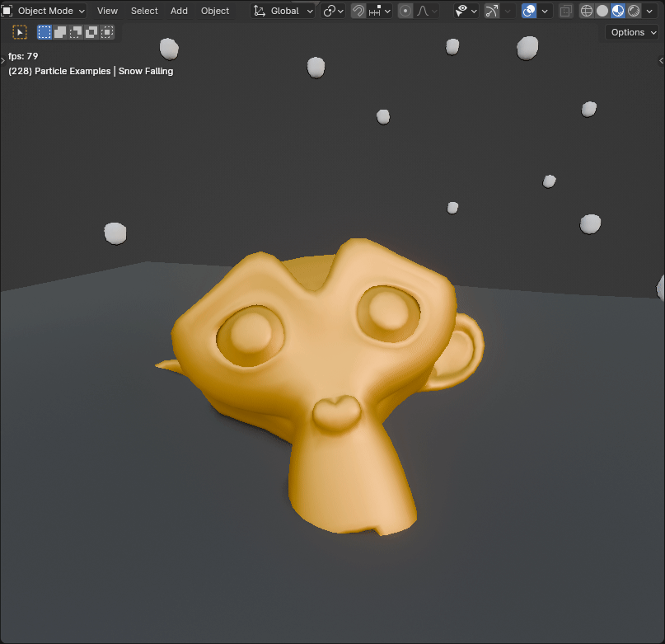Toggle X-ray view
Viewport: 665px width, 644px height.
565,11
